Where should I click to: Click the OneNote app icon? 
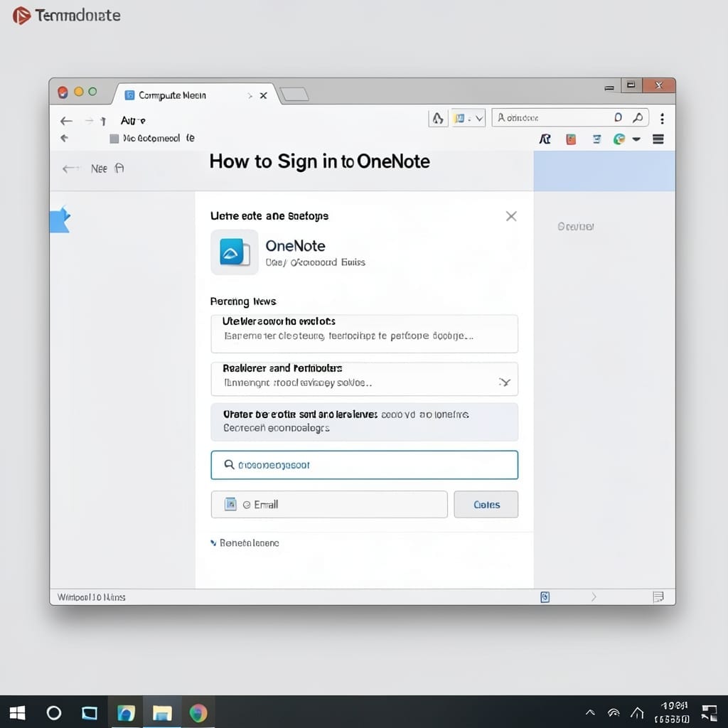(235, 252)
